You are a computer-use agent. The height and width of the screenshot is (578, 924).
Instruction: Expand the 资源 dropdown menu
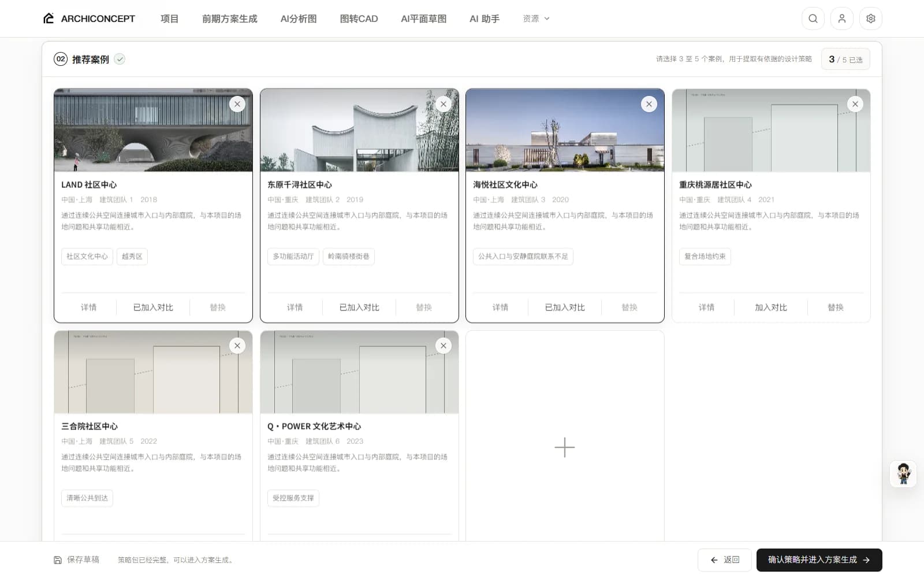click(536, 18)
